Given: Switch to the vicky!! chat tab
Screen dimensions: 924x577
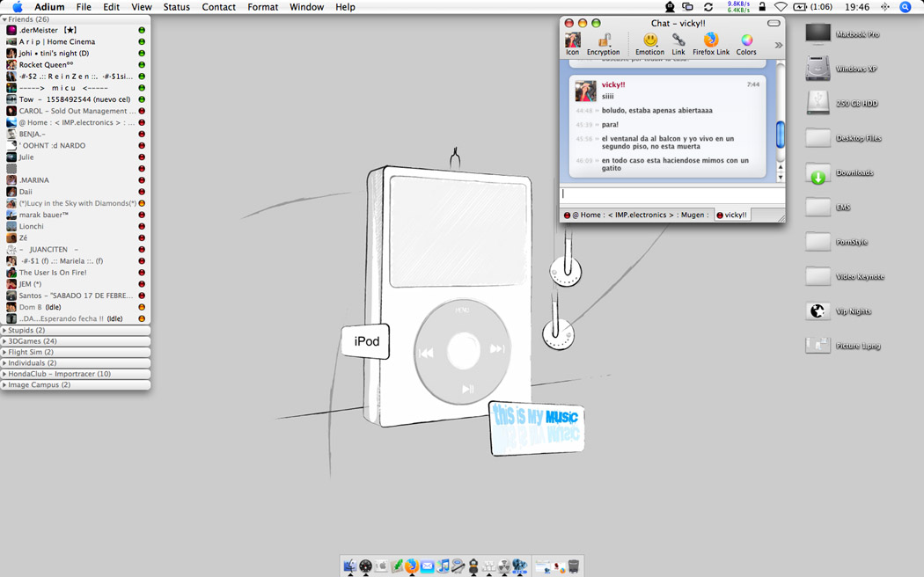Looking at the screenshot, I should pos(731,215).
